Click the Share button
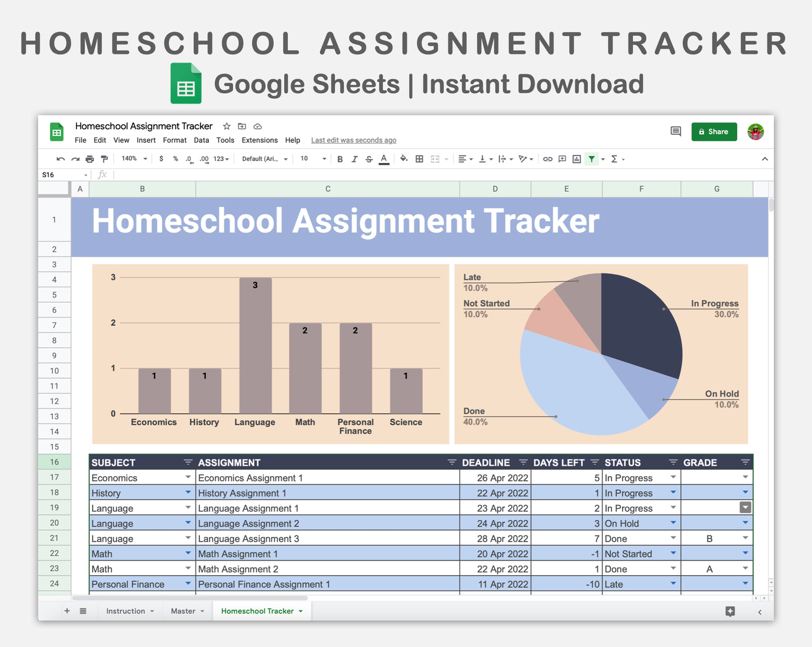The height and width of the screenshot is (647, 812). [x=714, y=131]
